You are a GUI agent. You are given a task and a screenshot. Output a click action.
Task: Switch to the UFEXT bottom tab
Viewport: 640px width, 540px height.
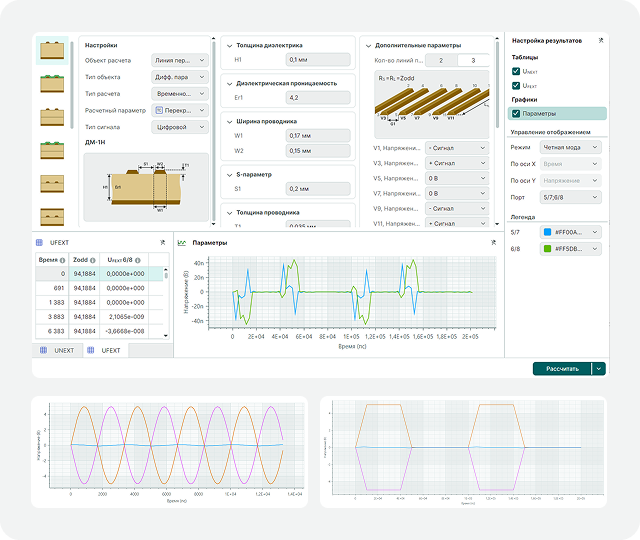click(x=105, y=350)
